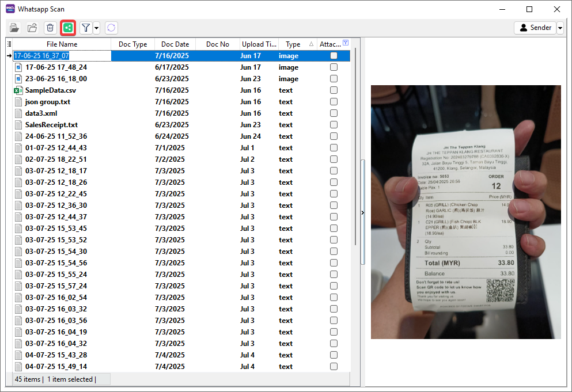This screenshot has width=572, height=392.
Task: Click '45 items' in the status bar
Action: [x=27, y=379]
